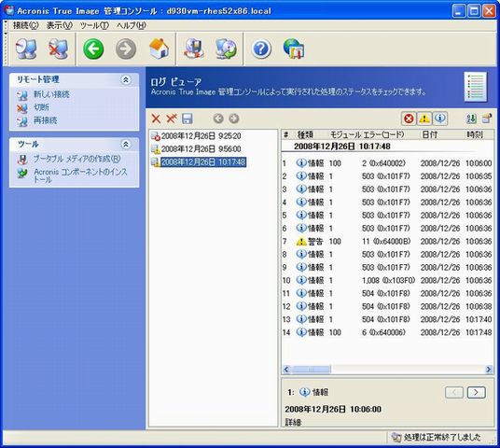Click the status bar 処理は正常終了しました message
The width and height of the screenshot is (500, 448).
click(441, 438)
